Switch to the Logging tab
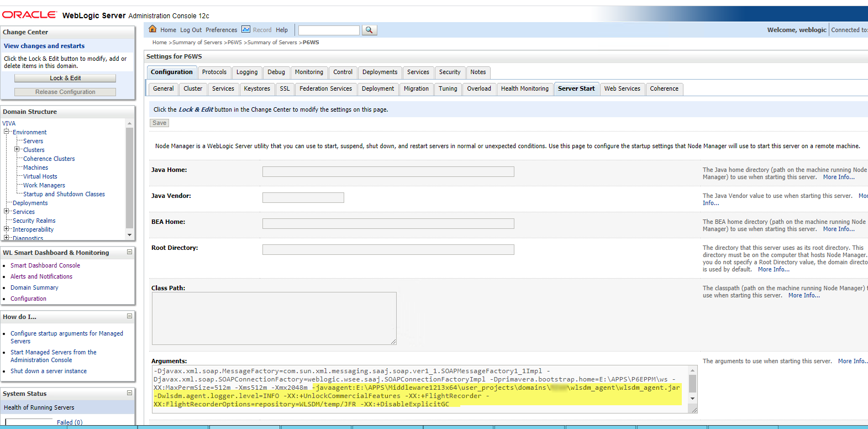 [x=247, y=72]
